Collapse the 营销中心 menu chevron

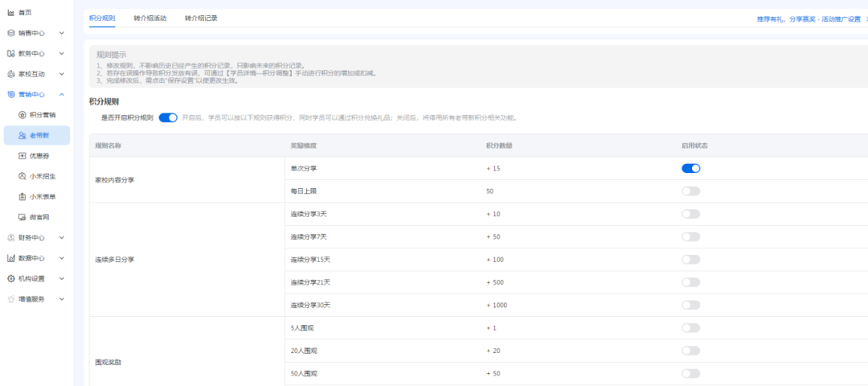click(x=62, y=95)
